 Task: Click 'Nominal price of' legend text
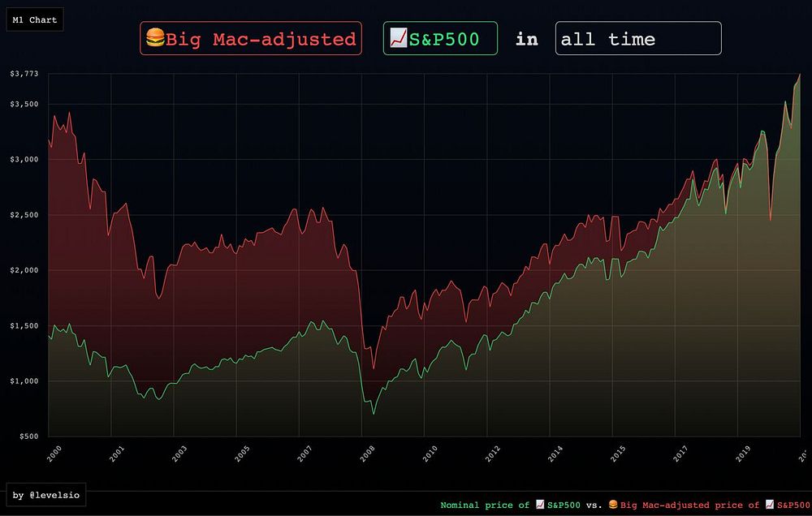tap(485, 505)
